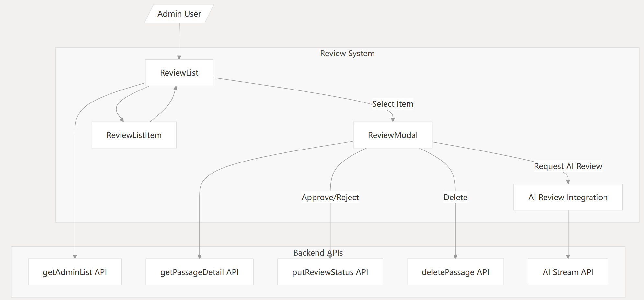Click the getPassageDetail API node

click(199, 272)
